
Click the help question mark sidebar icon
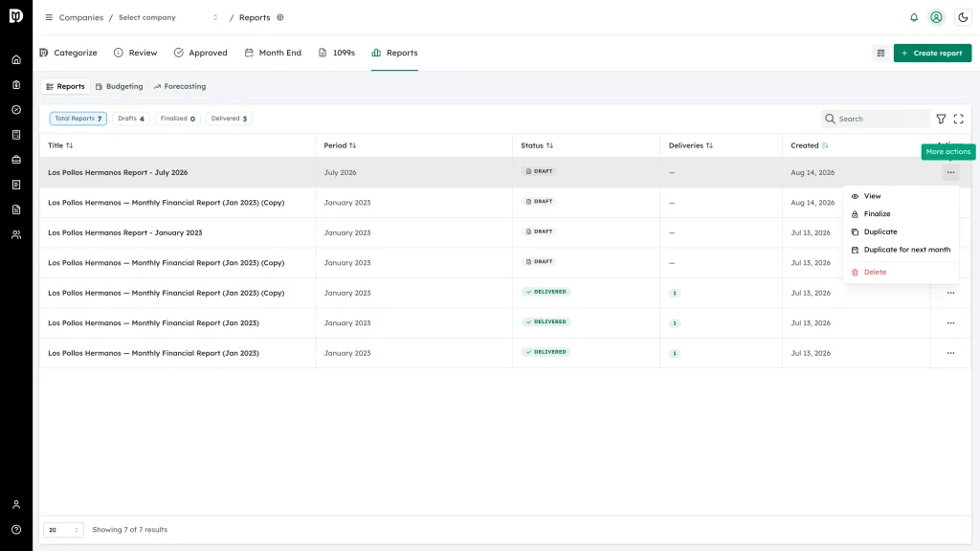click(x=16, y=530)
